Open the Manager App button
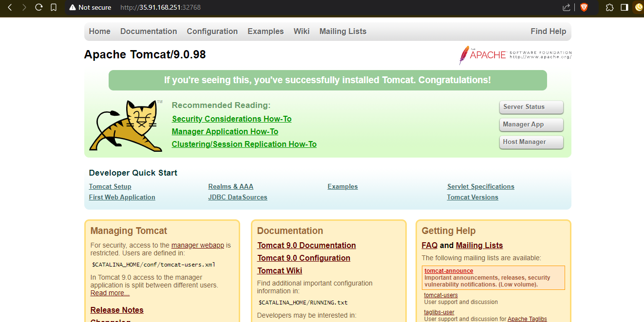 coord(531,125)
